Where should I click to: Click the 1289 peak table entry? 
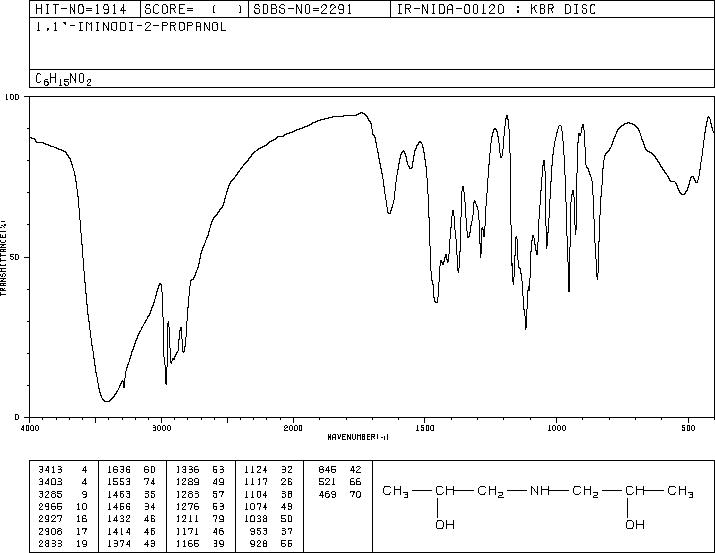(200, 482)
